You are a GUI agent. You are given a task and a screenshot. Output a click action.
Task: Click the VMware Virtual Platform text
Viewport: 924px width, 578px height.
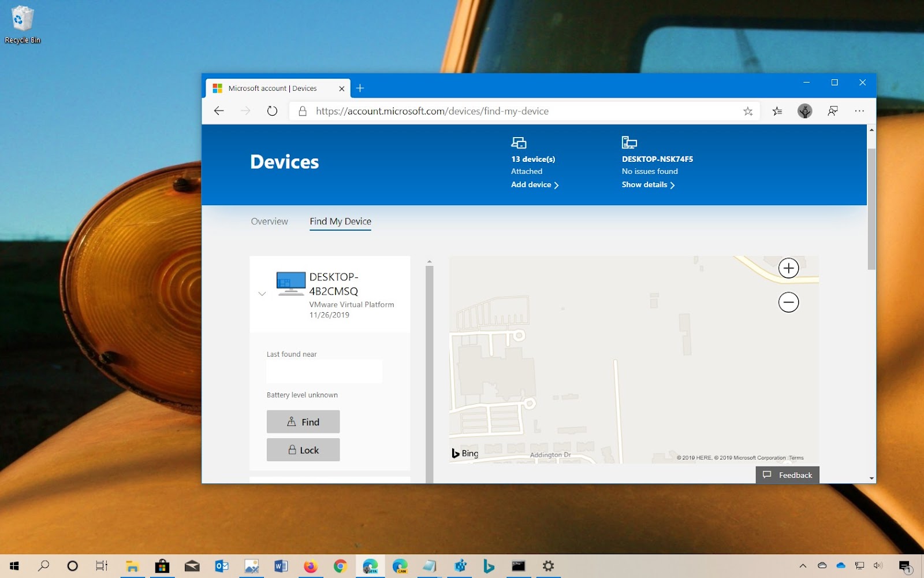click(x=352, y=305)
